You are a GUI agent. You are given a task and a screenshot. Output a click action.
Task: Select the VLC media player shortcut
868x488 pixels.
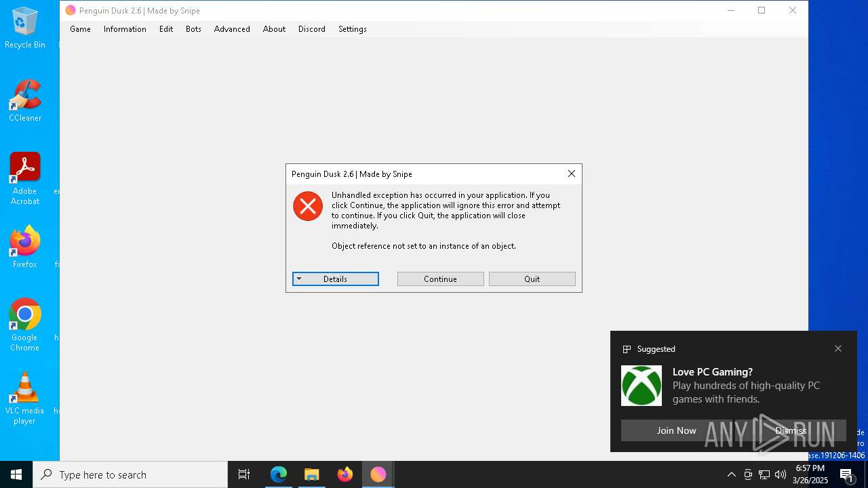point(25,399)
